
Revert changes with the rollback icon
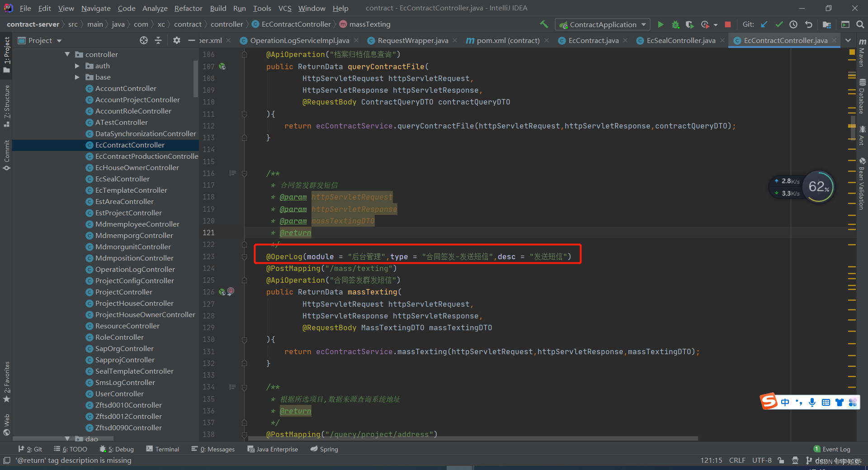pyautogui.click(x=809, y=24)
